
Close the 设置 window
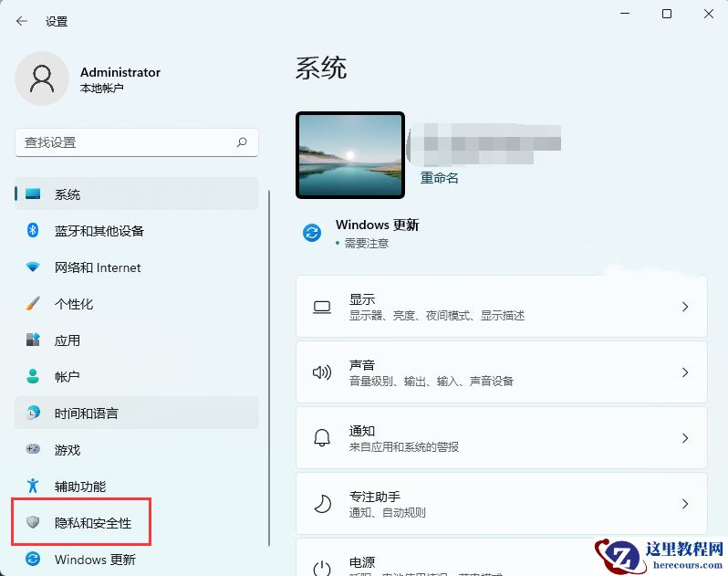pyautogui.click(x=709, y=14)
